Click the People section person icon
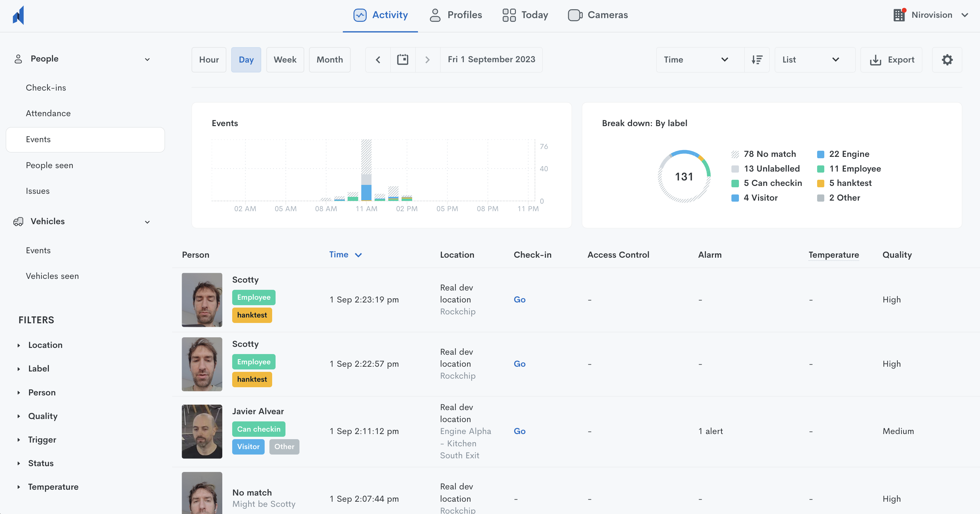The width and height of the screenshot is (980, 514). tap(18, 59)
